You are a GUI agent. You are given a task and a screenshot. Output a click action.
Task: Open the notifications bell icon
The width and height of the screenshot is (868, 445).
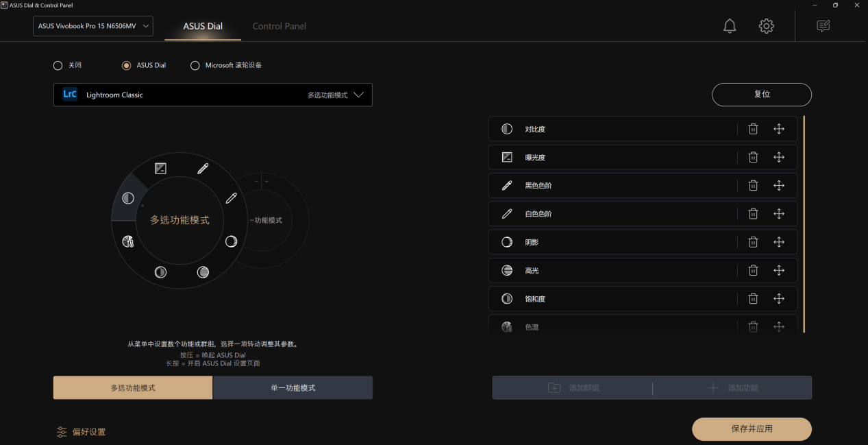(730, 26)
